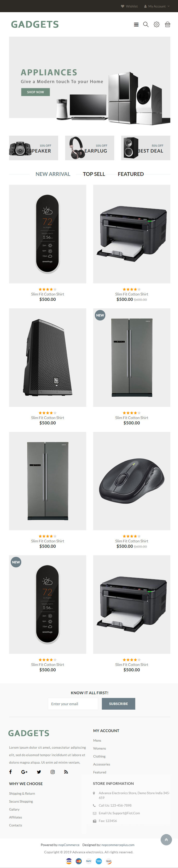The width and height of the screenshot is (178, 868).
Task: Click the Subscribe button
Action: (118, 704)
